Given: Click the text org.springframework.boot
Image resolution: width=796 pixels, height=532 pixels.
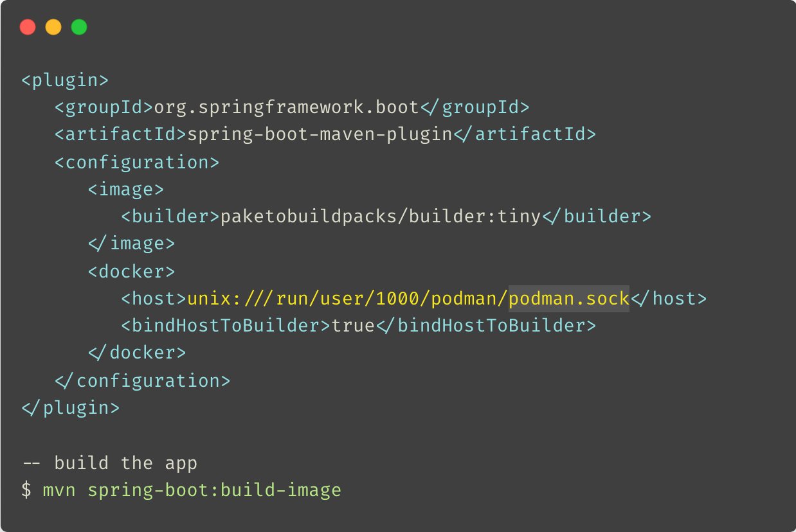Looking at the screenshot, I should click(287, 107).
